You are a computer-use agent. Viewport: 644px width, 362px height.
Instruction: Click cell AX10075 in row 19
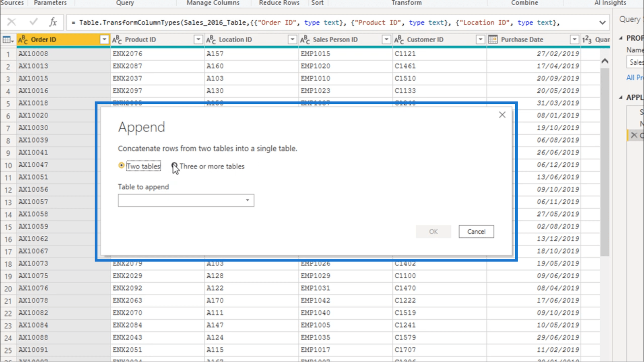(x=63, y=276)
